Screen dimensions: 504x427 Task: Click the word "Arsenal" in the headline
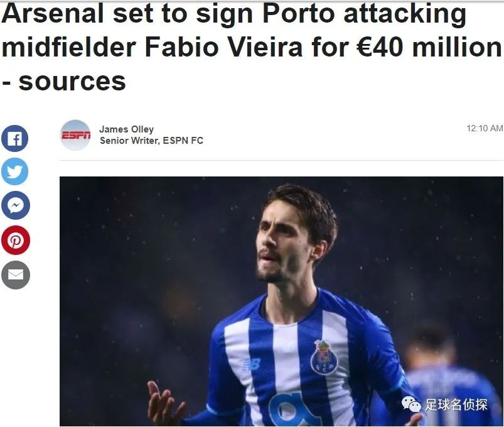tap(53, 14)
